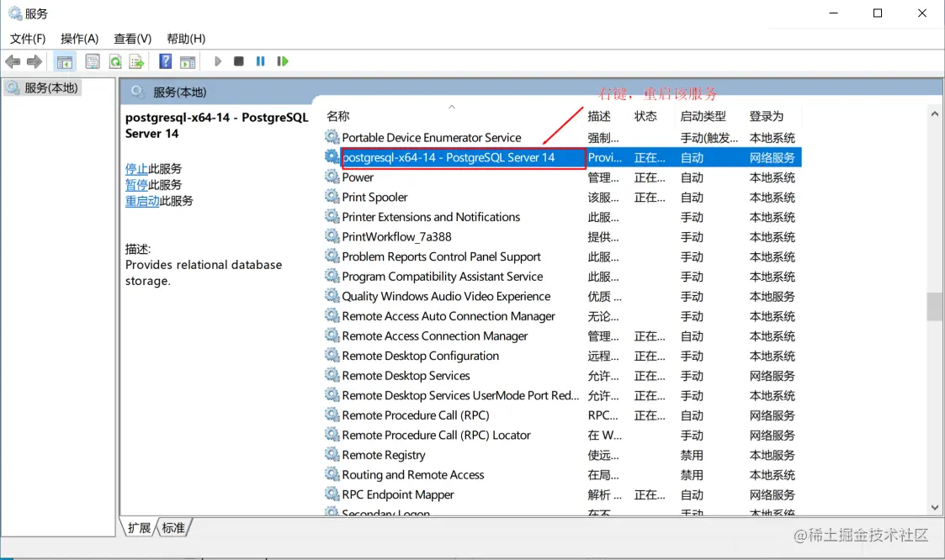945x560 pixels.
Task: Select Remote Procedure Call (RPC) Locator row
Action: [563, 436]
